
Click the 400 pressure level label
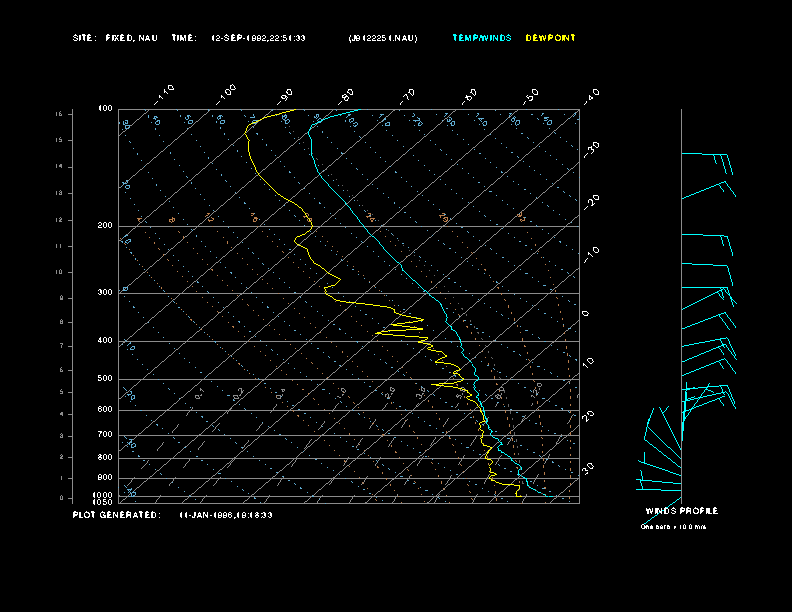pyautogui.click(x=105, y=341)
